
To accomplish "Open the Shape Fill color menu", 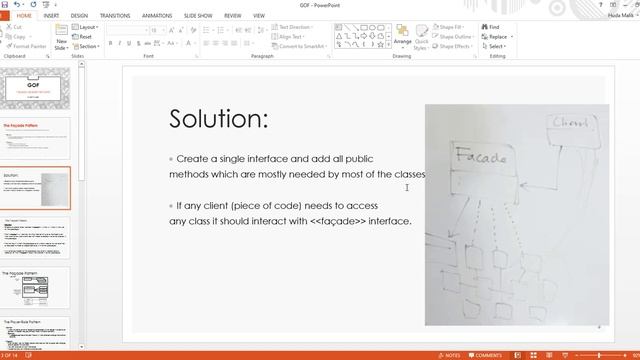I will pyautogui.click(x=448, y=27).
